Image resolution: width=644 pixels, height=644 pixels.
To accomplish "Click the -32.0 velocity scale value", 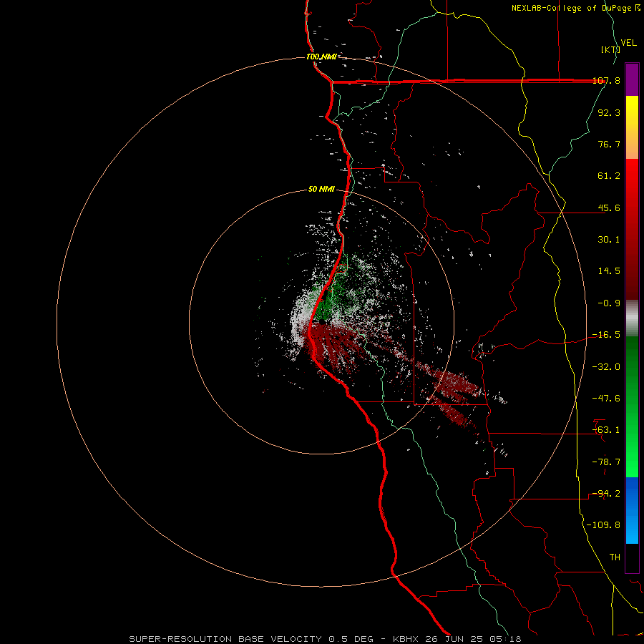I will pyautogui.click(x=606, y=367).
